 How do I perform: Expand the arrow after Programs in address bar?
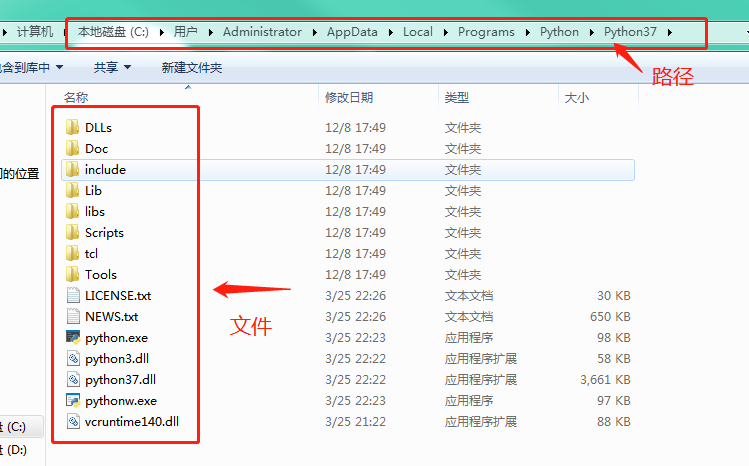point(528,32)
